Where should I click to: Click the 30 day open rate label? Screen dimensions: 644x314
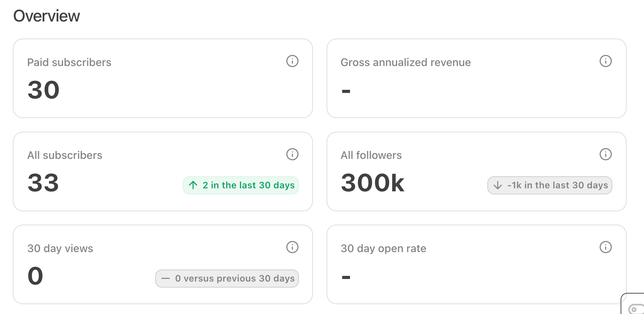[384, 248]
